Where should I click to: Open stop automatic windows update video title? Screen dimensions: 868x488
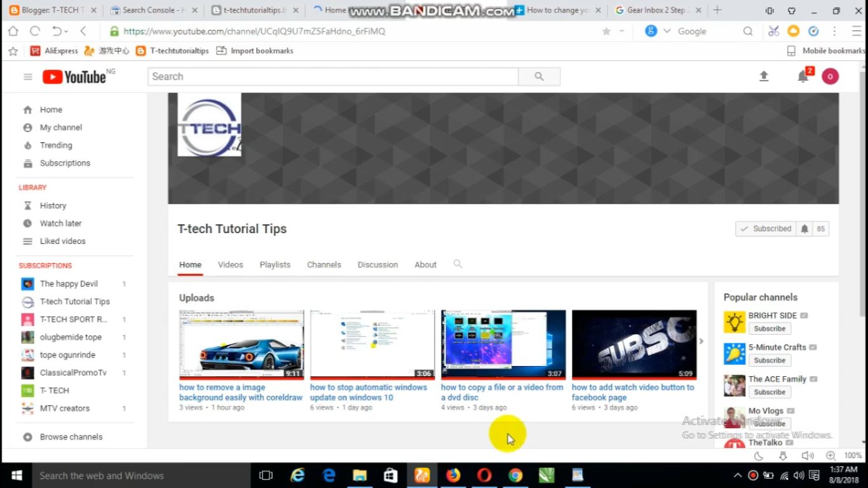tap(369, 392)
